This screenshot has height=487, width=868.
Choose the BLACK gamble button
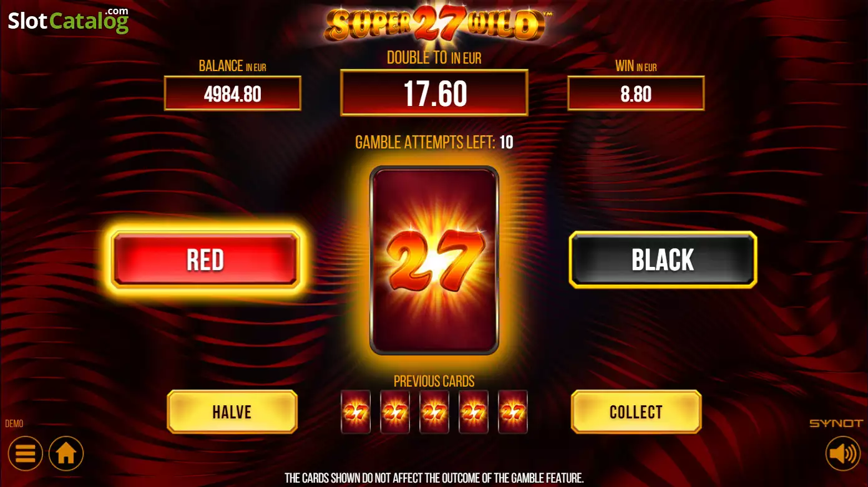tap(663, 259)
